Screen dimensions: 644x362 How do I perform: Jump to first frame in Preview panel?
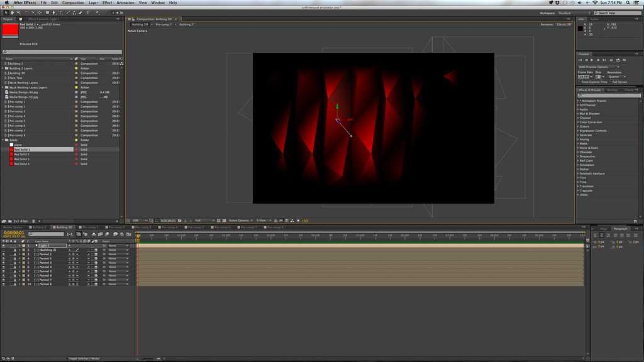point(580,60)
